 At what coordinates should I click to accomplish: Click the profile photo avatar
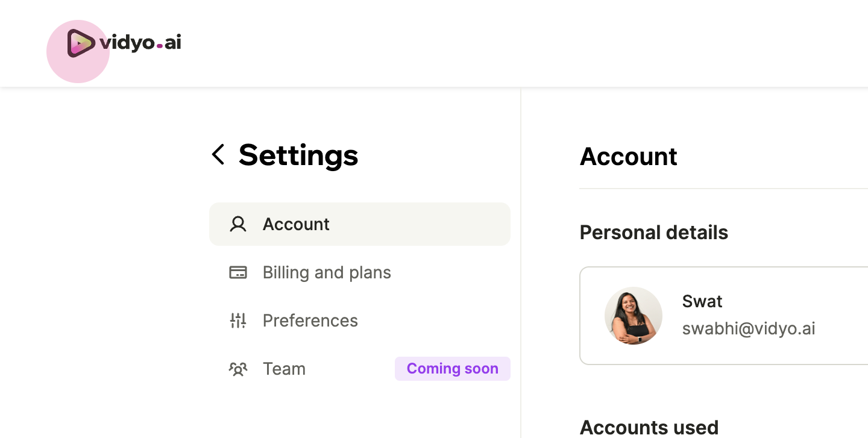[x=634, y=316]
